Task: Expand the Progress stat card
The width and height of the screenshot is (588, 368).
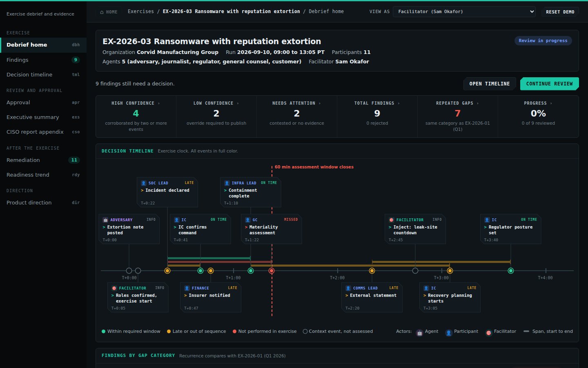Action: (538, 117)
